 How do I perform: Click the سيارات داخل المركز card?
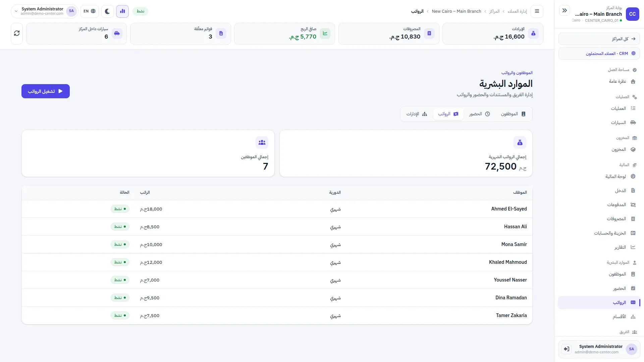pyautogui.click(x=76, y=34)
